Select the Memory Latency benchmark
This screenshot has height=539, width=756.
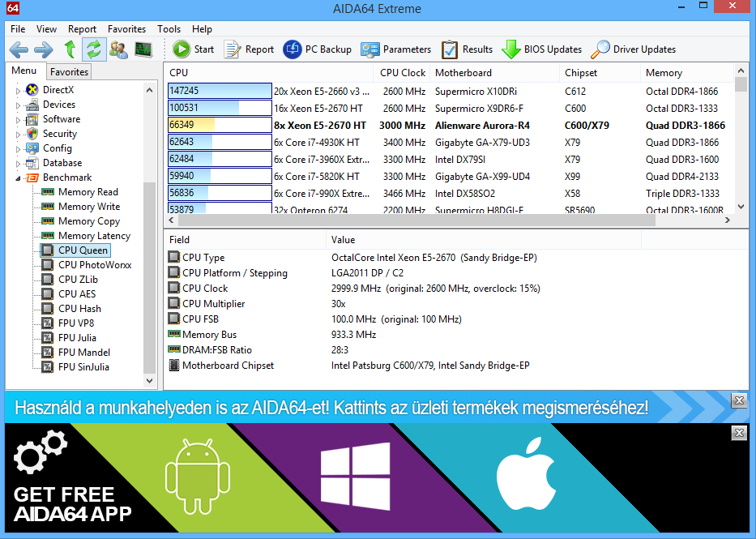[94, 236]
